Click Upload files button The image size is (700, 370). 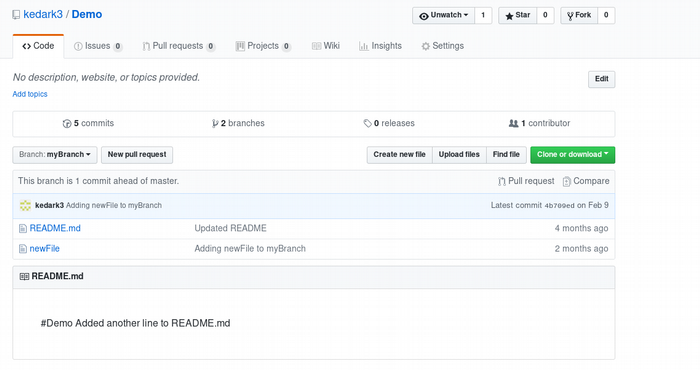(459, 155)
